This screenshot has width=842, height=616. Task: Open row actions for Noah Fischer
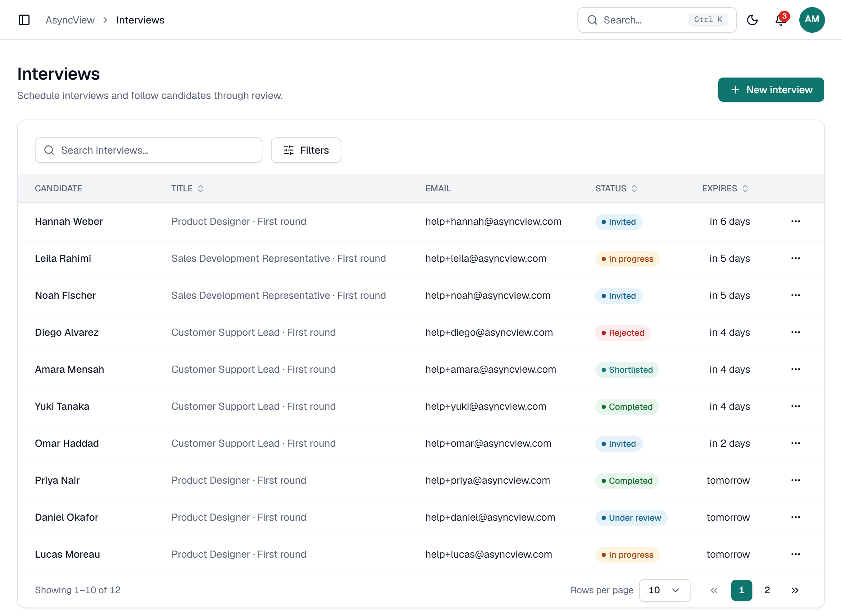click(795, 295)
